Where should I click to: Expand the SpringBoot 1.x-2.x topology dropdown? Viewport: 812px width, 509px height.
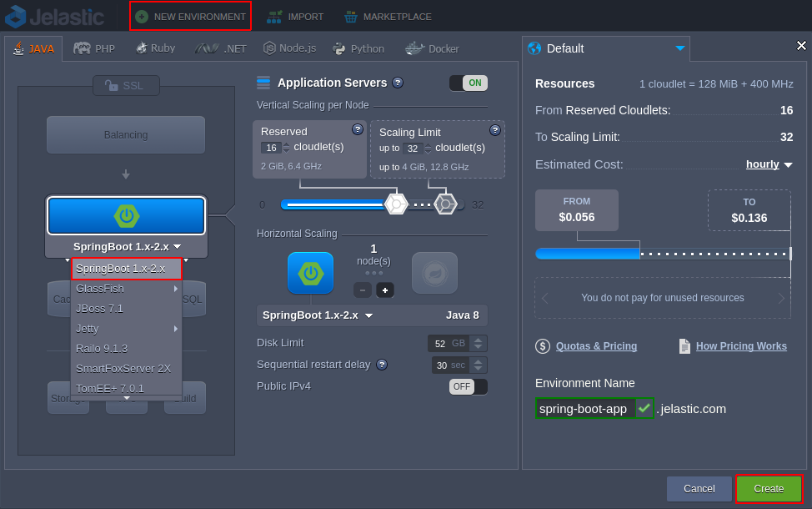(x=127, y=247)
